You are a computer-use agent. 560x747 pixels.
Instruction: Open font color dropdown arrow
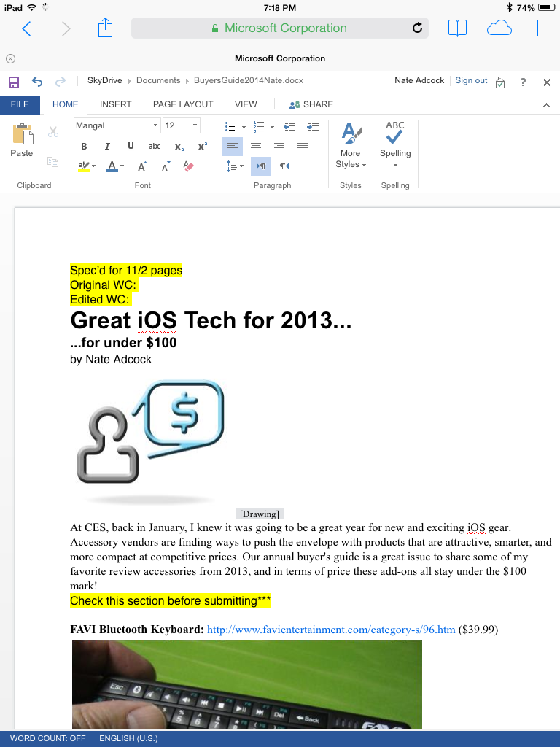(x=122, y=166)
